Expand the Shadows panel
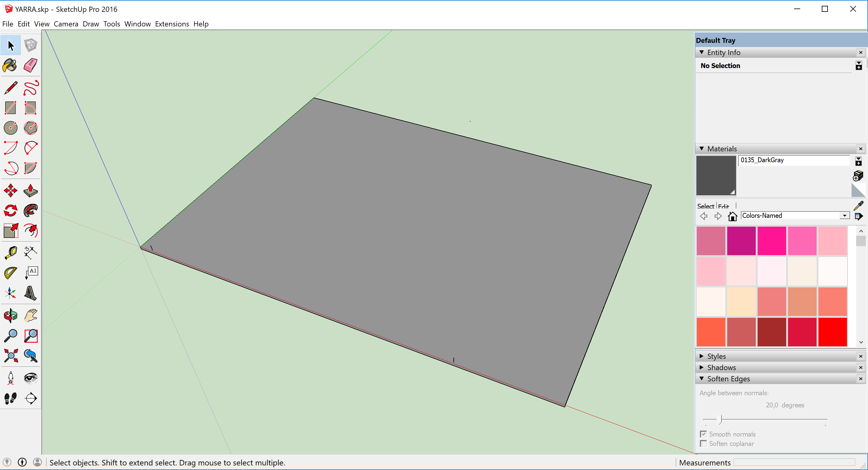The height and width of the screenshot is (470, 868). click(x=702, y=367)
